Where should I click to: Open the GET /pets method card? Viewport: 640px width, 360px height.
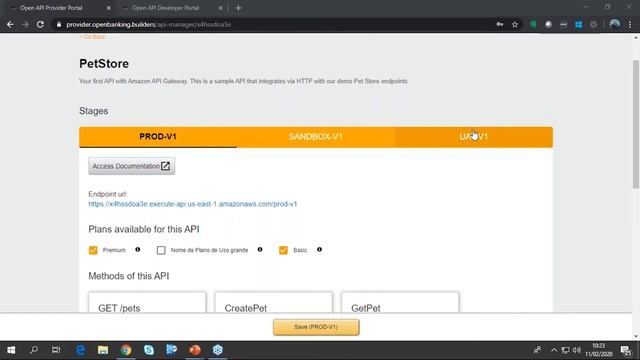point(147,302)
